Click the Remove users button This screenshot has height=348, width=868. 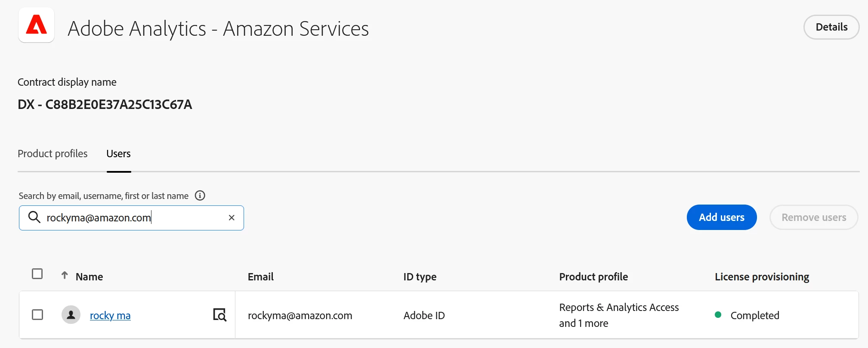click(813, 217)
